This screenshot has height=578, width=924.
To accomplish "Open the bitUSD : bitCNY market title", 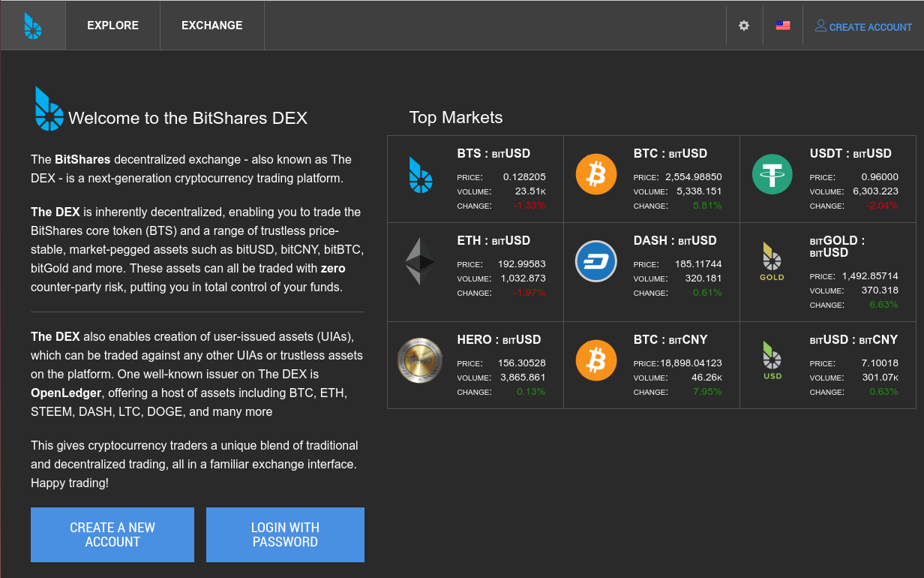I will (853, 340).
